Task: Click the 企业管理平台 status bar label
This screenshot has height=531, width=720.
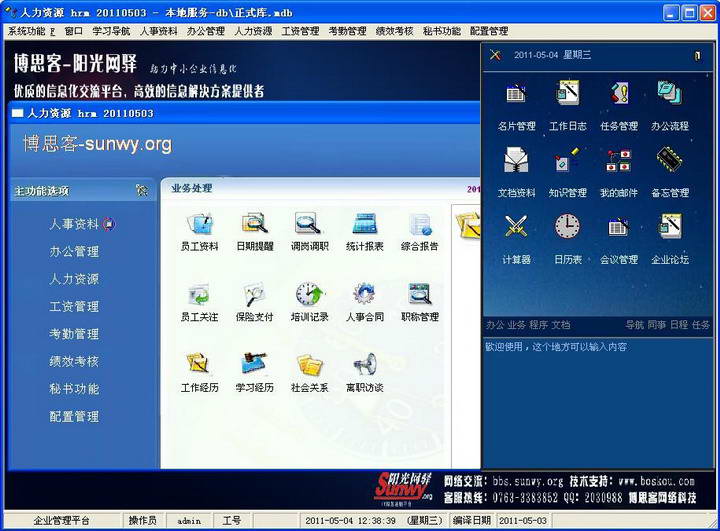Action: pos(62,521)
